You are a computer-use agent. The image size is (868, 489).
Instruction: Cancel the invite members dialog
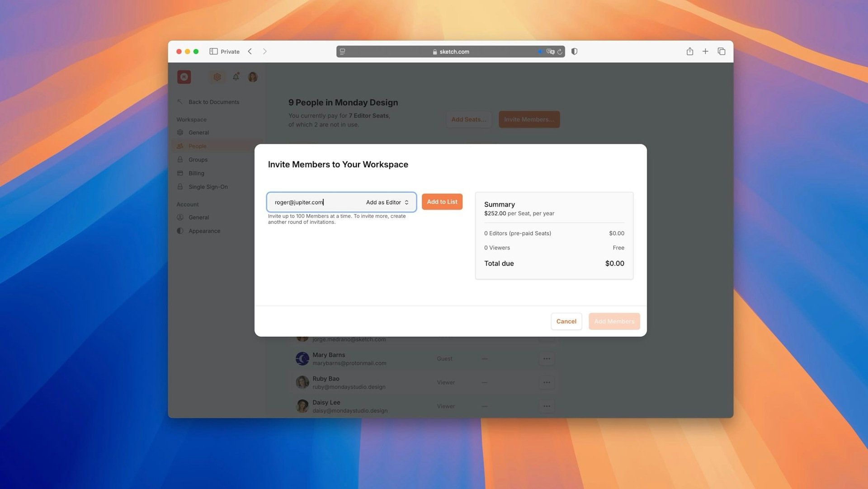coord(566,321)
